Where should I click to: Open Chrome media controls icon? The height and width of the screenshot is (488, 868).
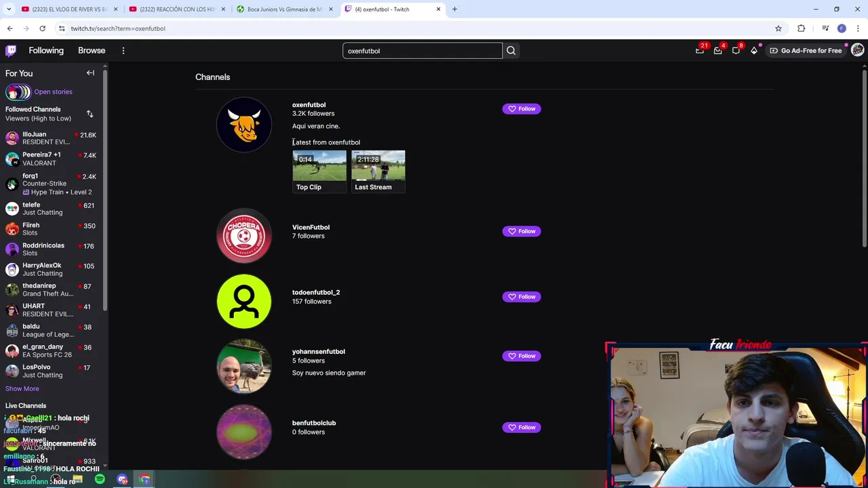pyautogui.click(x=825, y=28)
